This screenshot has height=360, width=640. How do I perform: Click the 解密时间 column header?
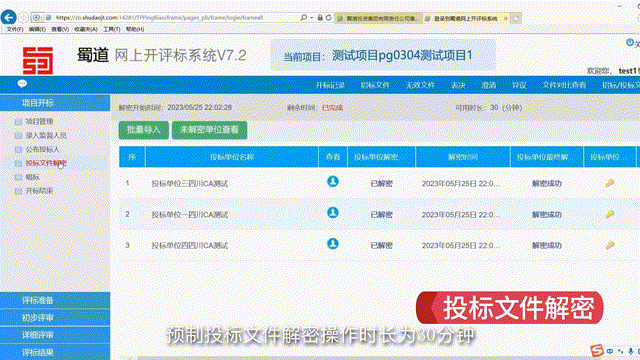[463, 157]
